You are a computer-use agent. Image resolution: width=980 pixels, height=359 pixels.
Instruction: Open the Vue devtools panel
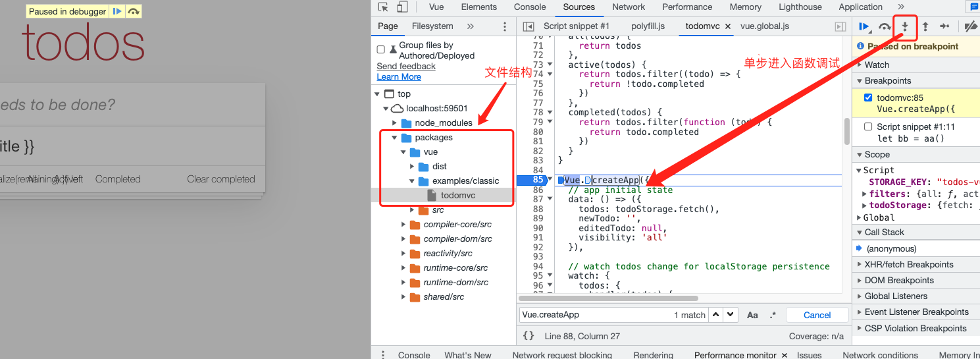coord(436,7)
